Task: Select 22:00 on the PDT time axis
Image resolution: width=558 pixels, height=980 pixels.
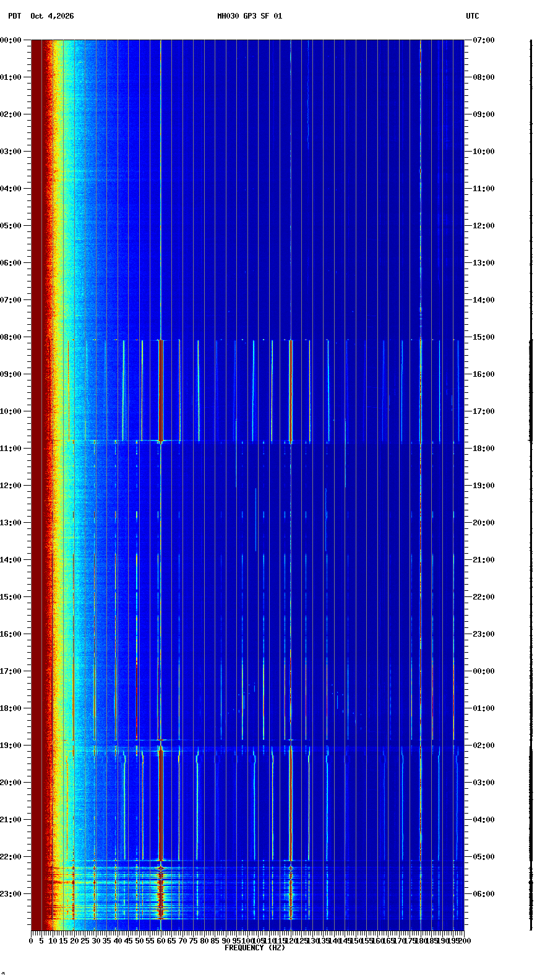Action: [x=11, y=857]
